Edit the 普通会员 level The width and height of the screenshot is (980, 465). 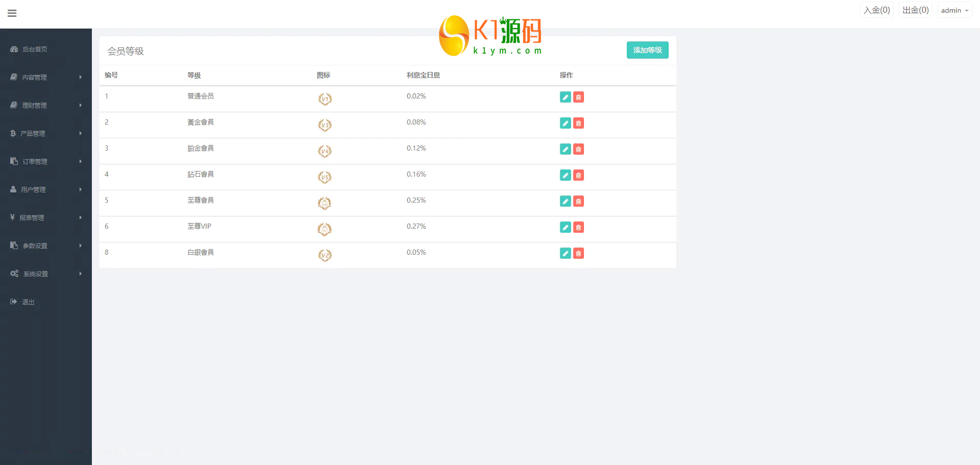click(566, 97)
